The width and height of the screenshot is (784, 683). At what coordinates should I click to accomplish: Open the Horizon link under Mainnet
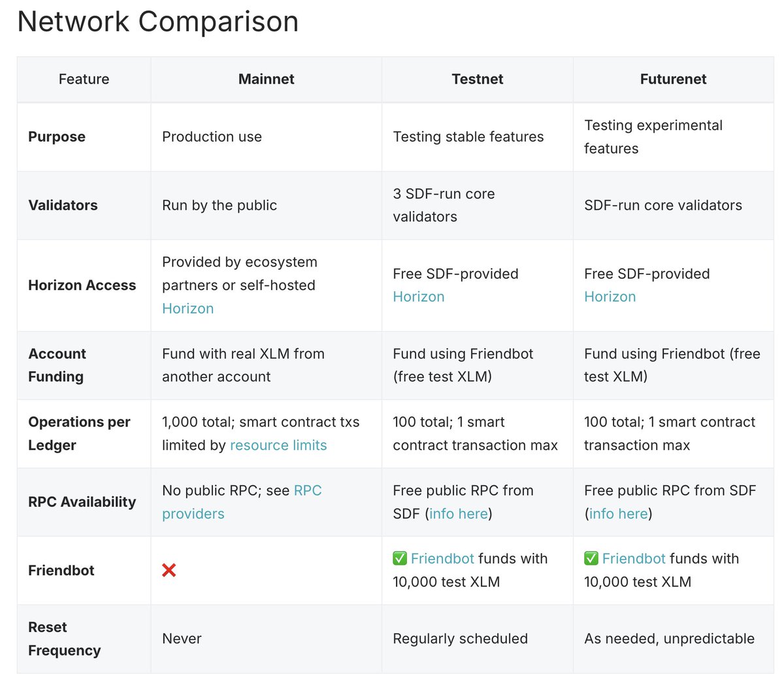point(188,308)
